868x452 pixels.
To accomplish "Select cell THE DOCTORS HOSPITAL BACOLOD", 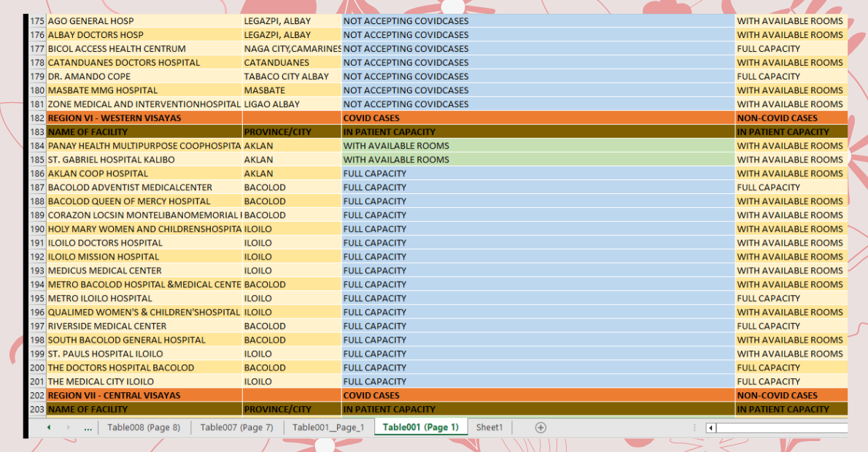I will click(x=144, y=367).
